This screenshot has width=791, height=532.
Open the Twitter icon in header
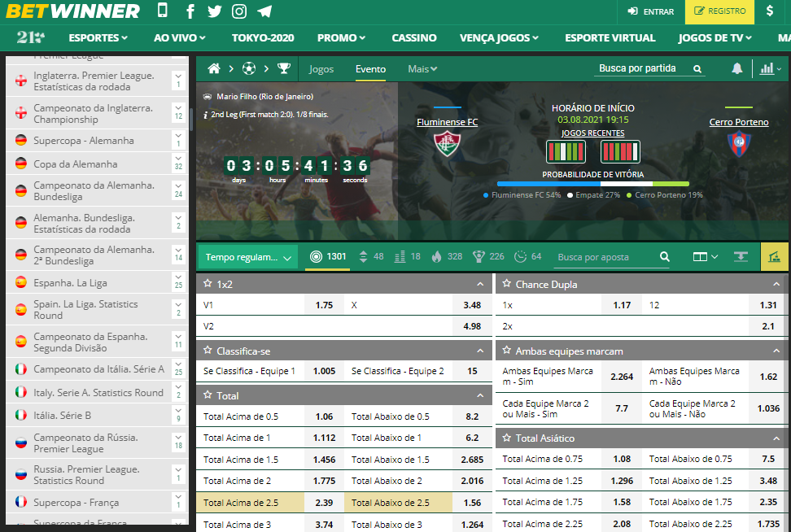pos(214,11)
